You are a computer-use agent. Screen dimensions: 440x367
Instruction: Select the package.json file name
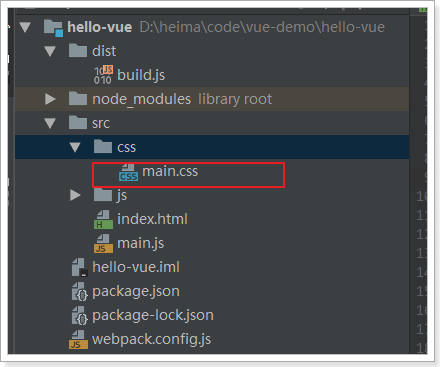pos(136,292)
